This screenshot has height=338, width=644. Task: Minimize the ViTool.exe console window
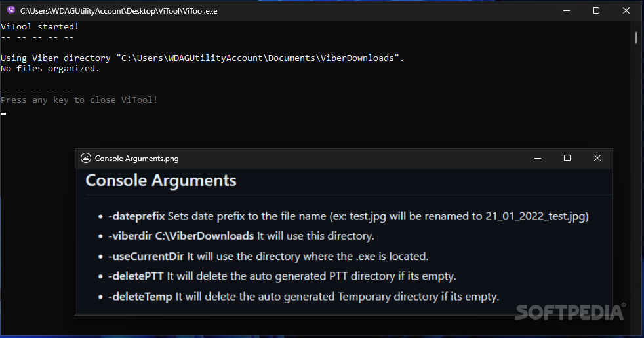[x=567, y=10]
